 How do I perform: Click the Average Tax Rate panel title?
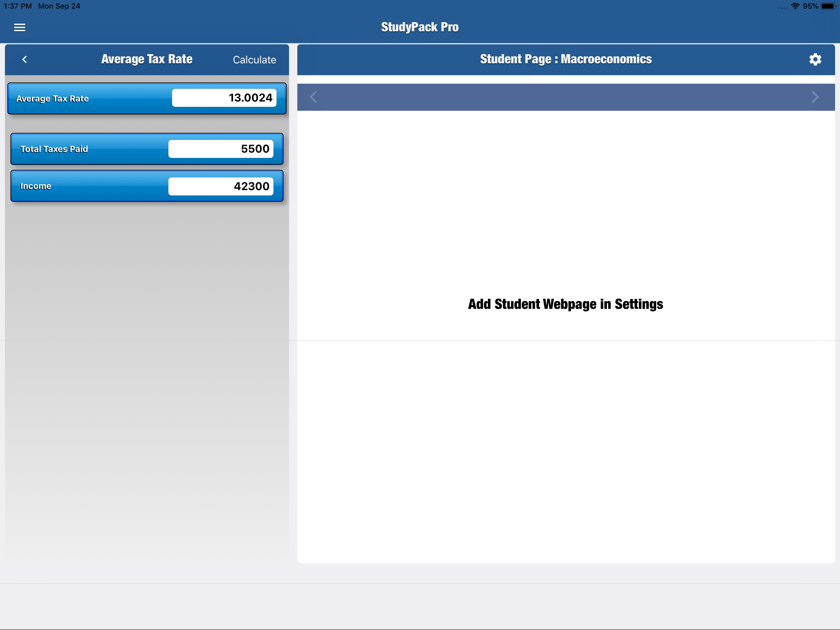click(147, 59)
